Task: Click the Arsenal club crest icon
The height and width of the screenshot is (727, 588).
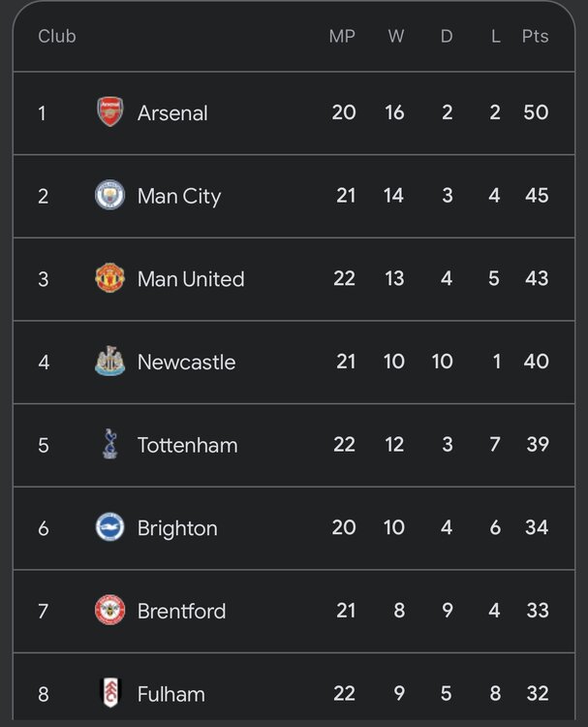Action: click(109, 112)
